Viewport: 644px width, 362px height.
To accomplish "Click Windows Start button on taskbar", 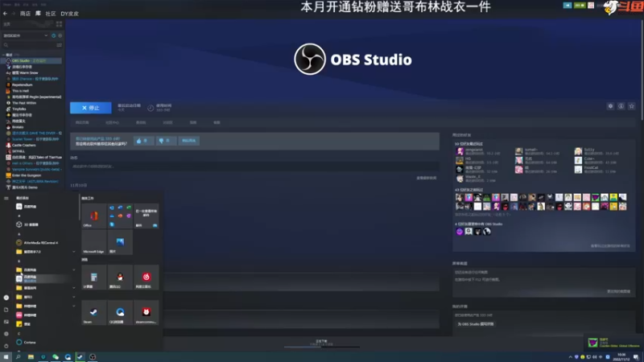I will tap(6, 357).
